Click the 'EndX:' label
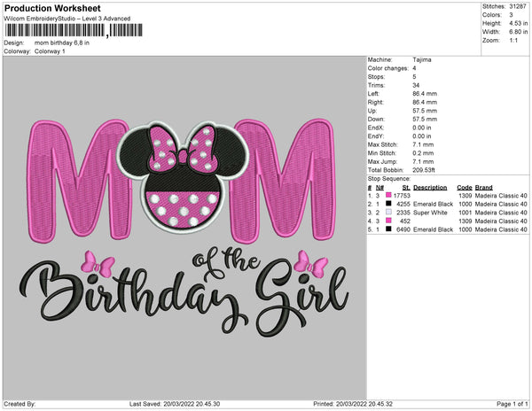Screen dimensions: 532x411 pos(376,128)
